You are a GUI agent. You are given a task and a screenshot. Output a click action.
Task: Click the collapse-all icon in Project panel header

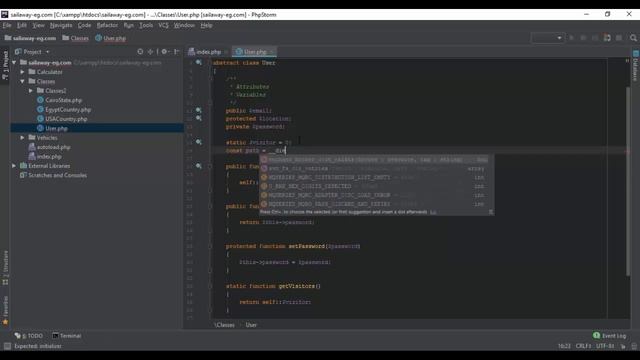click(x=151, y=52)
